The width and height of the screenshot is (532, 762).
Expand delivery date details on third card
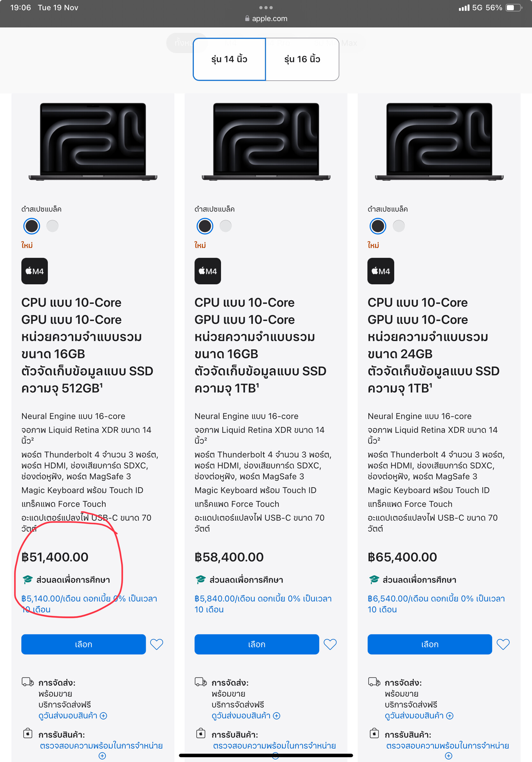419,715
